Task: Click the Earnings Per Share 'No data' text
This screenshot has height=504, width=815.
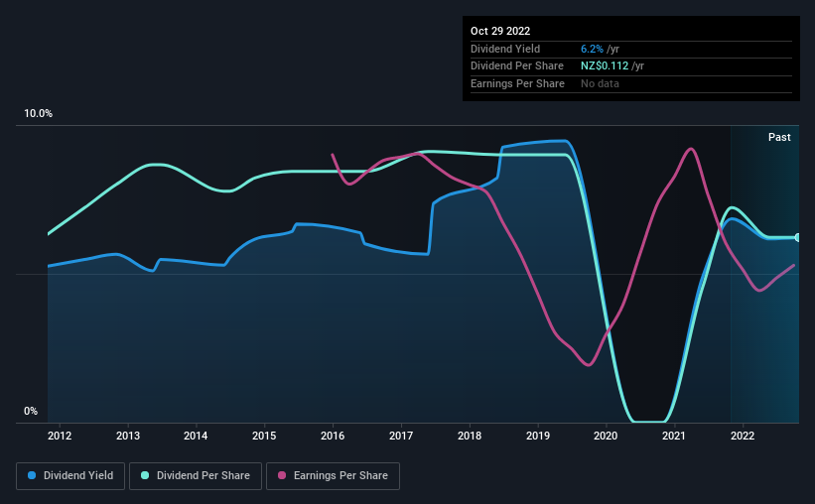Action: point(600,83)
